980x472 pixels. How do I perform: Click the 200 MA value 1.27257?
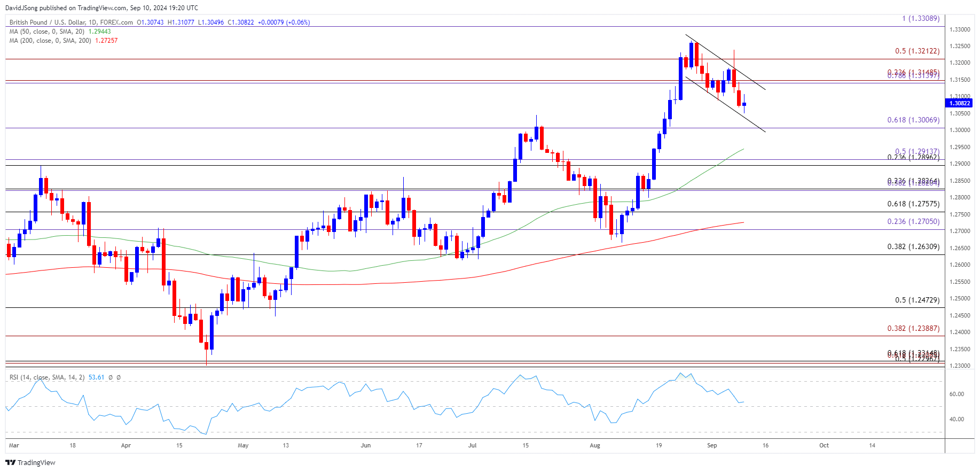pos(106,41)
